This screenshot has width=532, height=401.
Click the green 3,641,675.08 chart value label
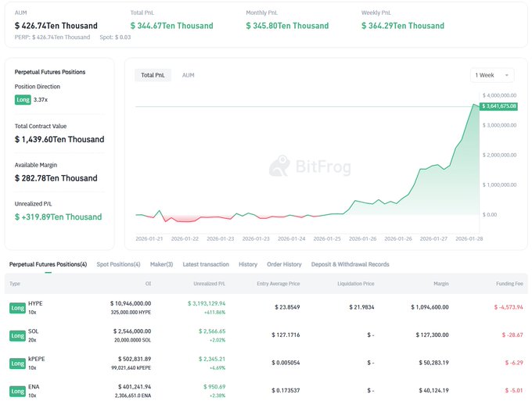[499, 106]
